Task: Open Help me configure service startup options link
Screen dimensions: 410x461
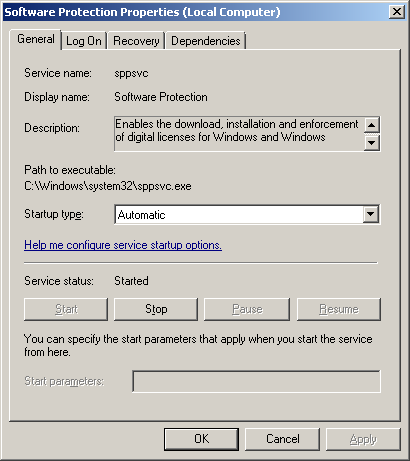Action: point(123,245)
